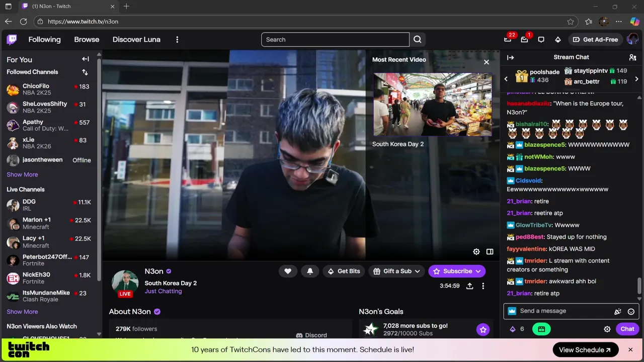The height and width of the screenshot is (362, 644).
Task: Open Whispers speech bubble icon
Action: [541, 39]
